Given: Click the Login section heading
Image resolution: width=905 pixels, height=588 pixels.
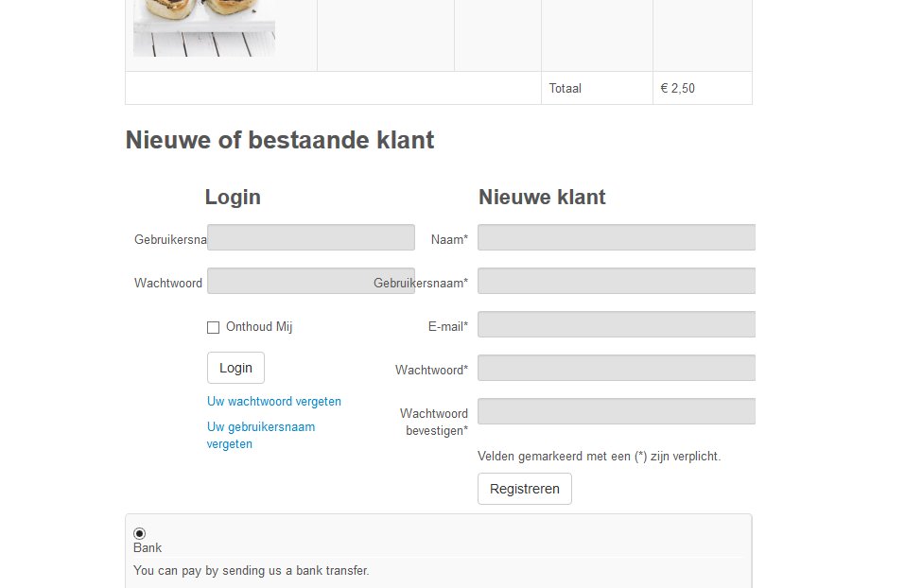Looking at the screenshot, I should [233, 198].
